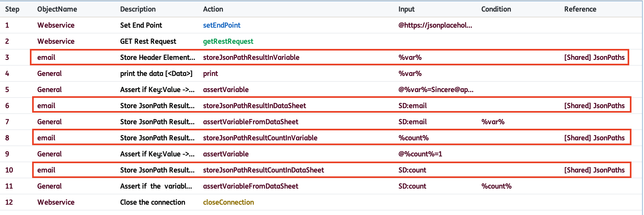
Task: Click the [Shared] JsonPaths reference in step 3
Action: coord(594,57)
